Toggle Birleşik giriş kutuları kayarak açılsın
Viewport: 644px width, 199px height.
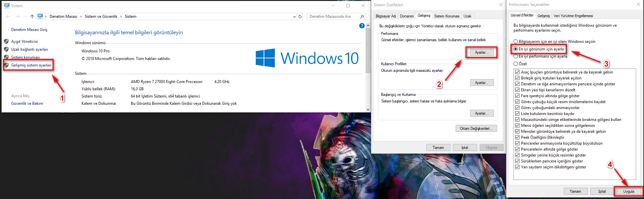(x=517, y=78)
